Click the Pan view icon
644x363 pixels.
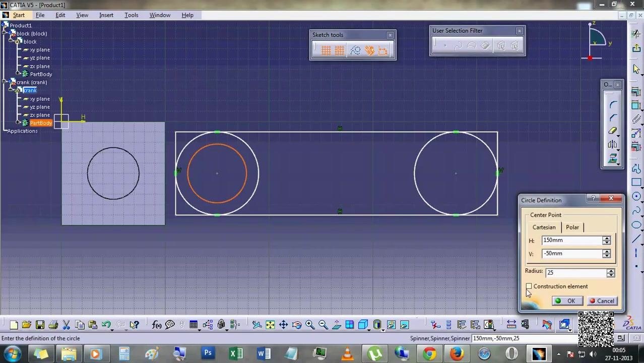point(283,325)
